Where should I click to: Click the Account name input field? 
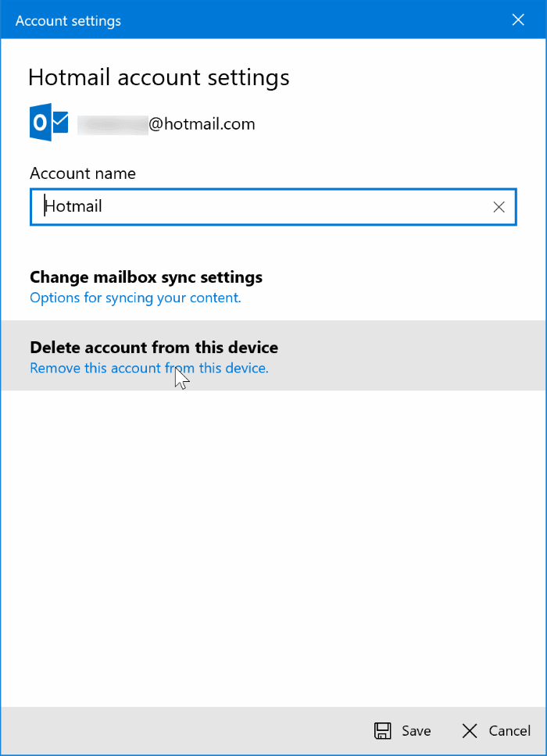click(273, 207)
